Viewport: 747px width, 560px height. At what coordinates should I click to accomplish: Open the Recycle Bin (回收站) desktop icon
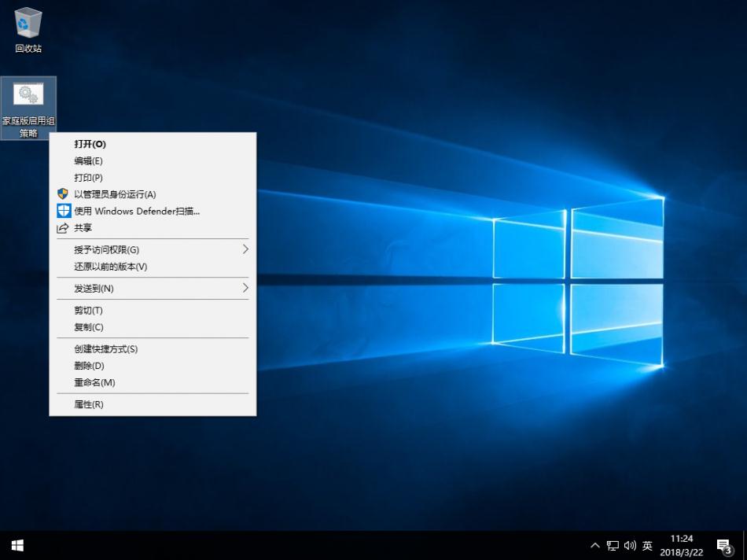coord(28,30)
